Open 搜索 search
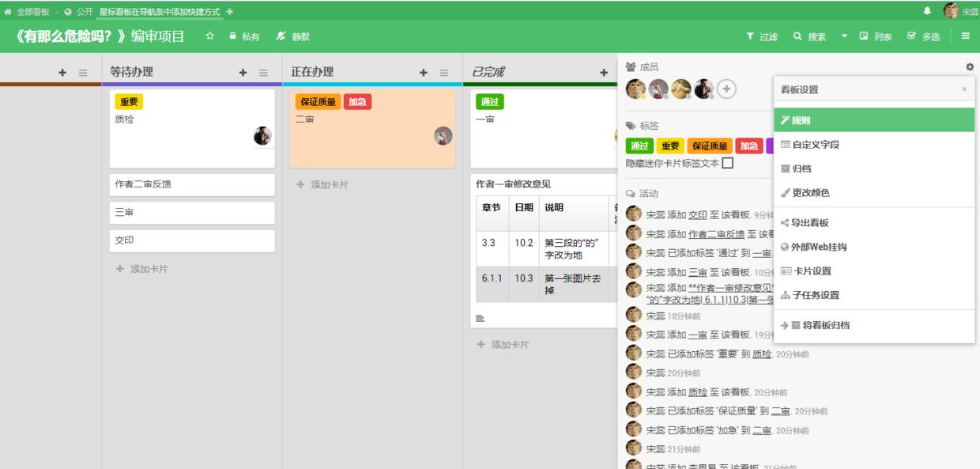 [810, 36]
